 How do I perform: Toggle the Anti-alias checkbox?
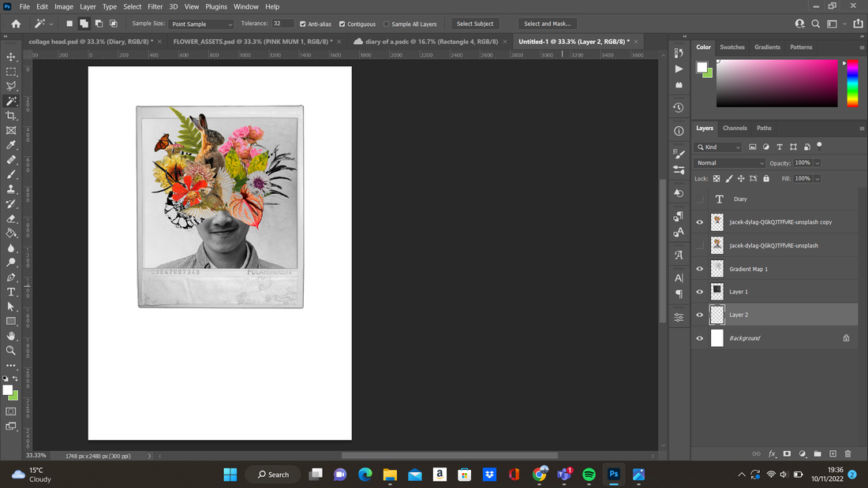tap(303, 24)
